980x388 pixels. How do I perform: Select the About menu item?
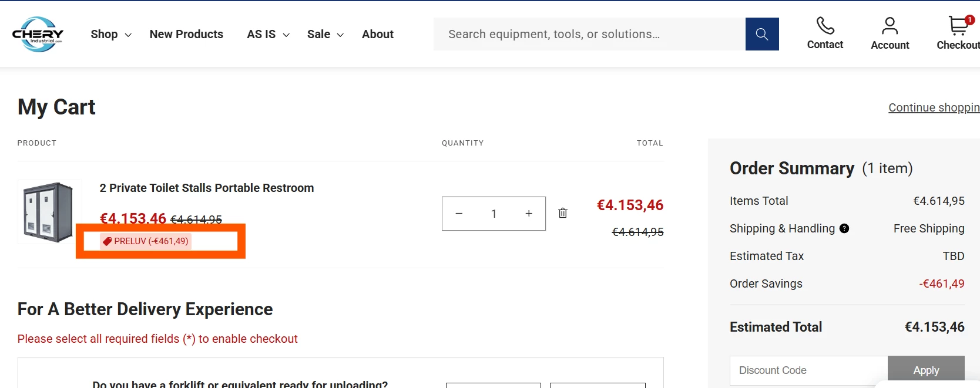coord(378,35)
